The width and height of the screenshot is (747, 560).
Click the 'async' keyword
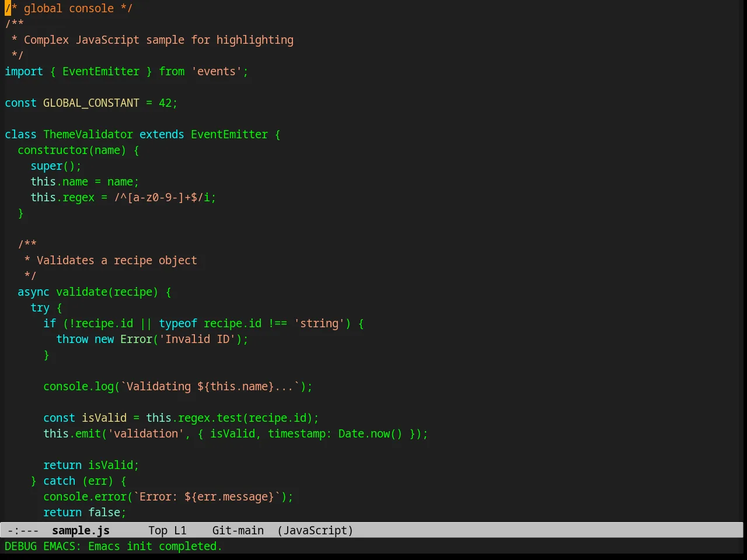pos(33,292)
